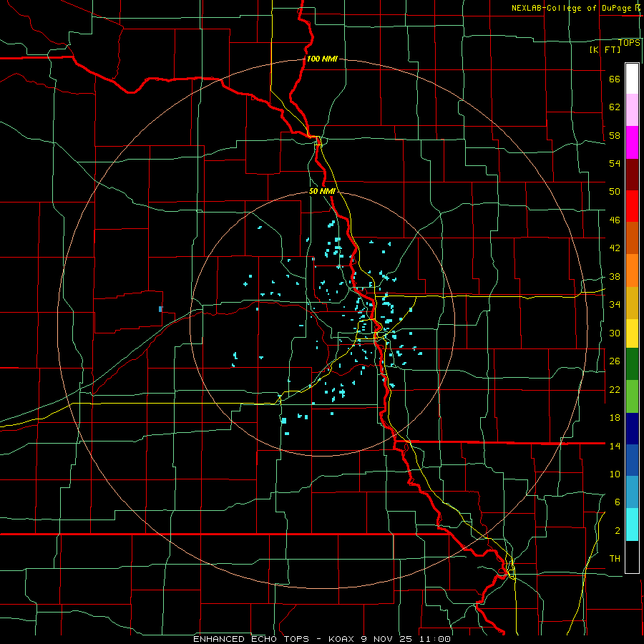This screenshot has height=644, width=644.
Task: Click the '50 NMI' range ring label
Action: (322, 191)
